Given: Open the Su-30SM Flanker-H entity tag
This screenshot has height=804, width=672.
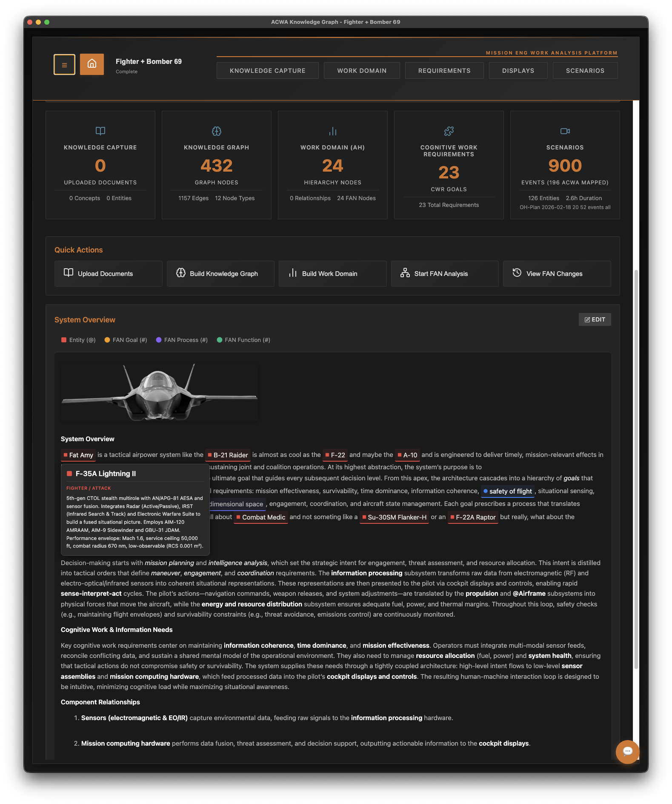Looking at the screenshot, I should (x=394, y=517).
